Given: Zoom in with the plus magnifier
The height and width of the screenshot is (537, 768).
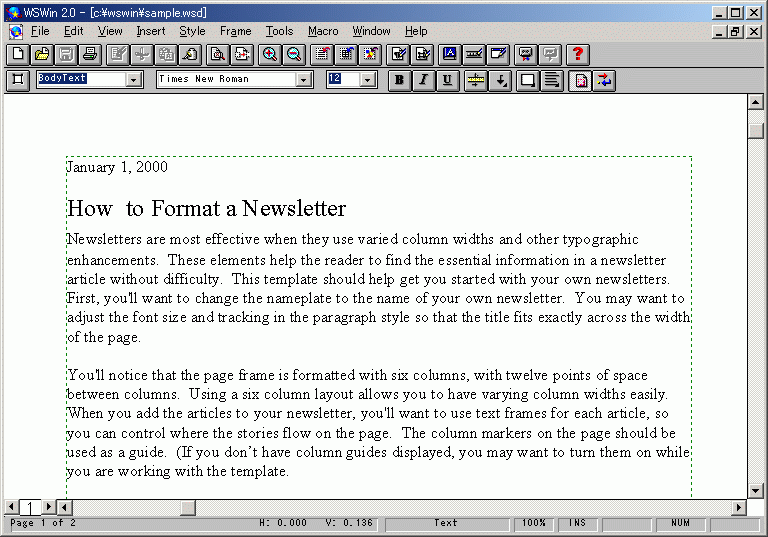Looking at the screenshot, I should (x=269, y=54).
